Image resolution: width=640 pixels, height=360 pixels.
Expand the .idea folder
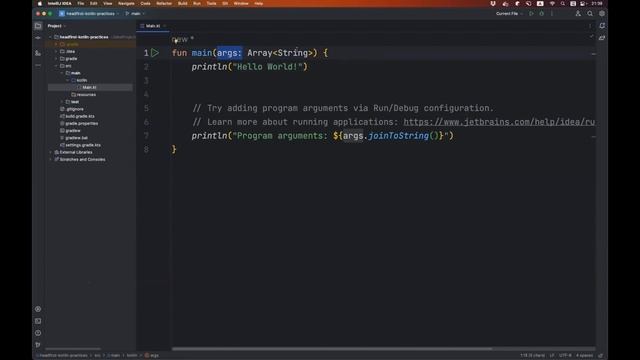point(56,51)
